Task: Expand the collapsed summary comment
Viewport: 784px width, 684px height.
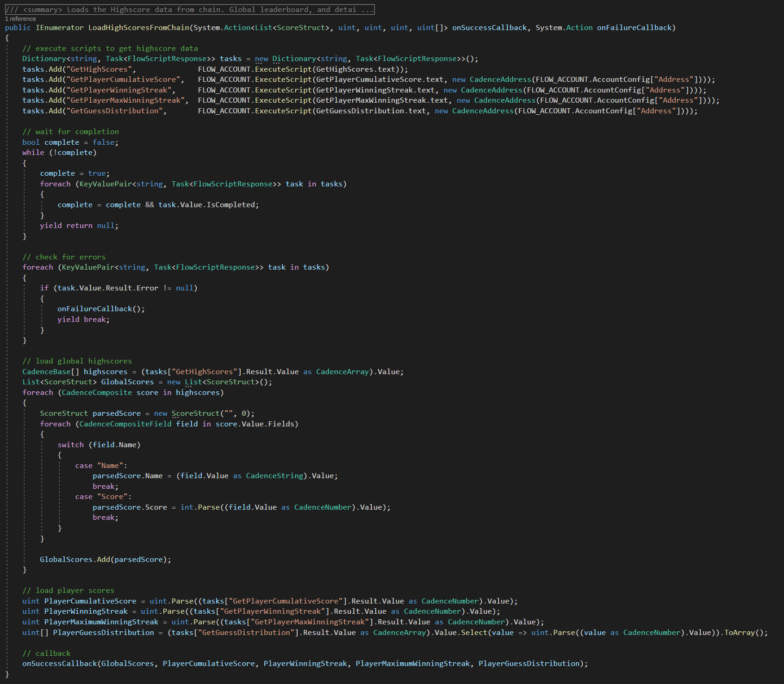Action: [185, 9]
